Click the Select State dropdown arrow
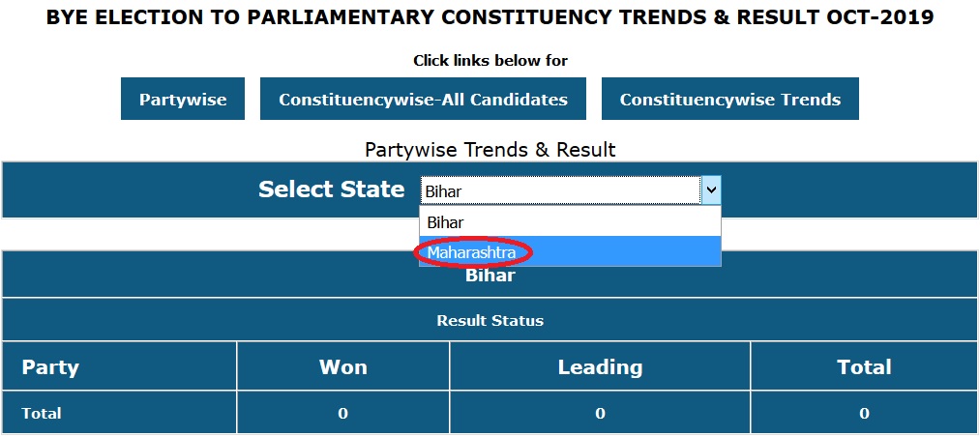The height and width of the screenshot is (437, 980). 710,190
